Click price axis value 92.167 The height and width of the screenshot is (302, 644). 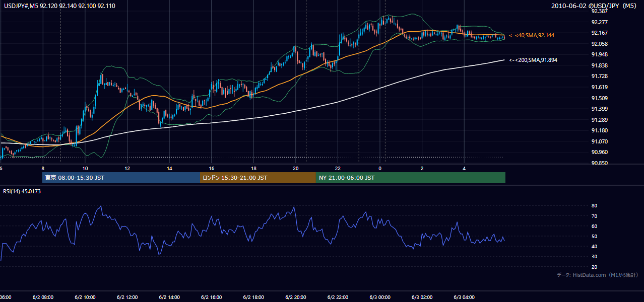click(599, 33)
